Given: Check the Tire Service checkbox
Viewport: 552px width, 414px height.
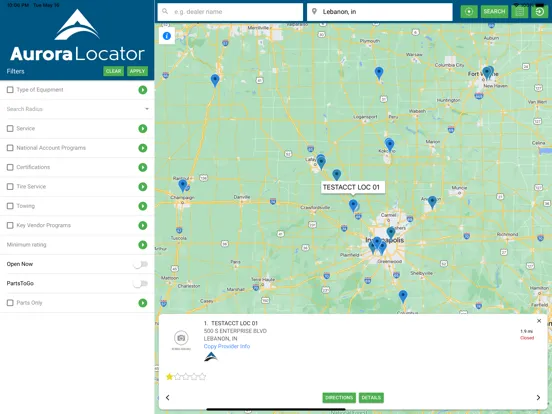Looking at the screenshot, I should click(10, 187).
